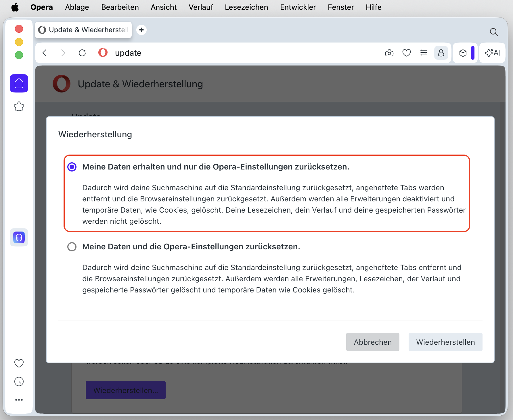Open the Hilfe menu
This screenshot has width=513, height=420.
click(x=374, y=7)
